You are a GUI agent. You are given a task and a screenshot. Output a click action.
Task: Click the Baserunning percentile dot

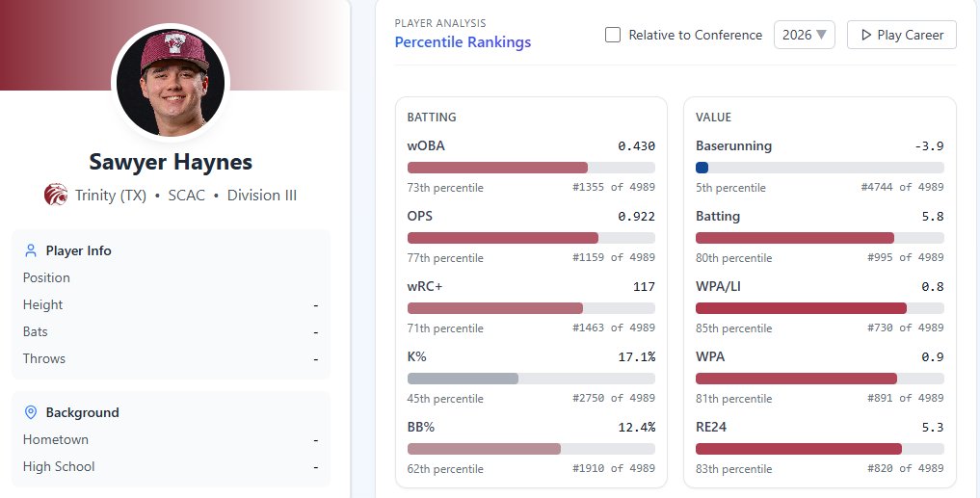702,168
